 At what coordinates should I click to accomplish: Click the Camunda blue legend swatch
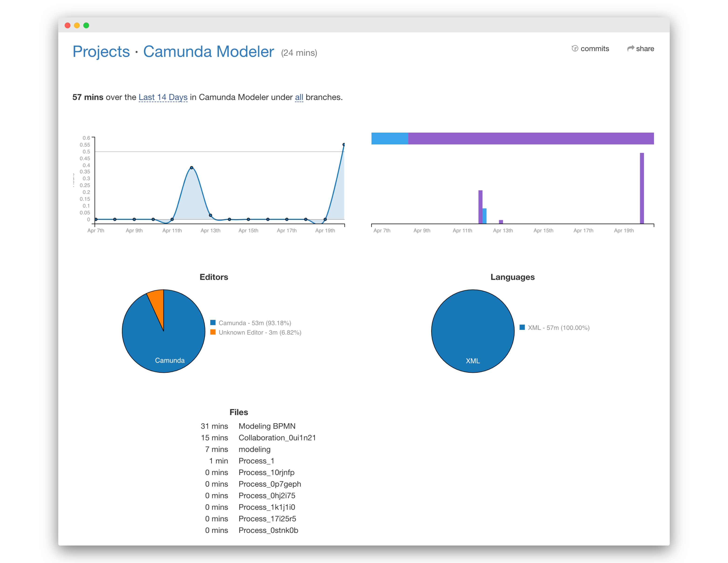tap(213, 322)
